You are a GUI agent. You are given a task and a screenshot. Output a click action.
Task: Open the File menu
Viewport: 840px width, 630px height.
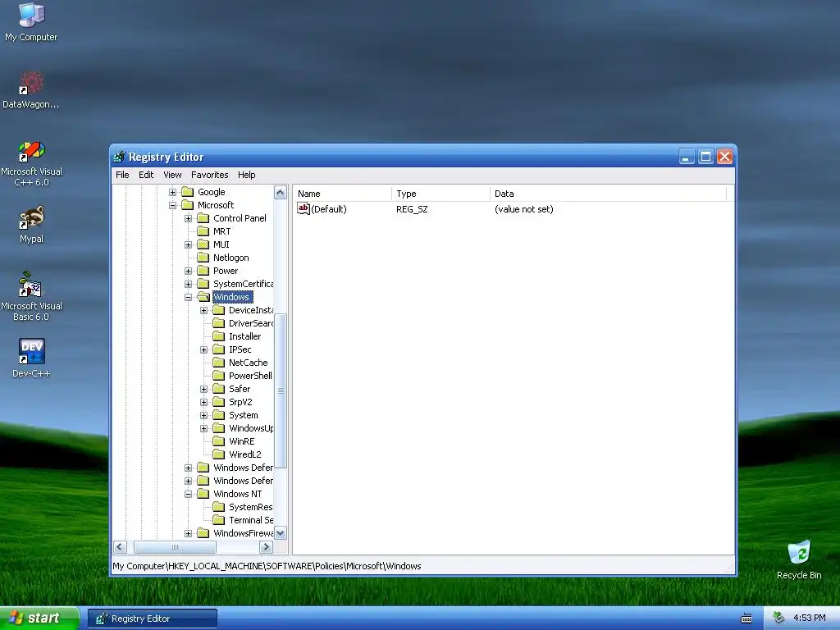pos(122,175)
